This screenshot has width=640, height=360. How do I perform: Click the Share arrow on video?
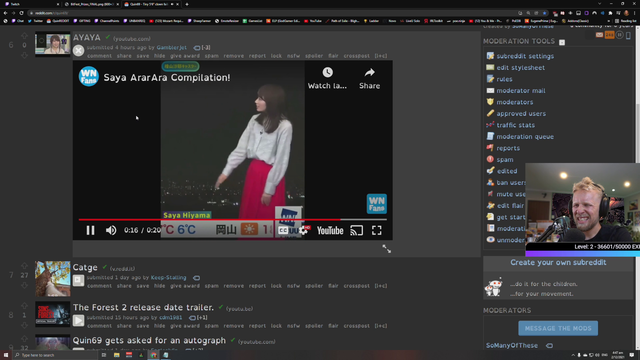tap(369, 78)
